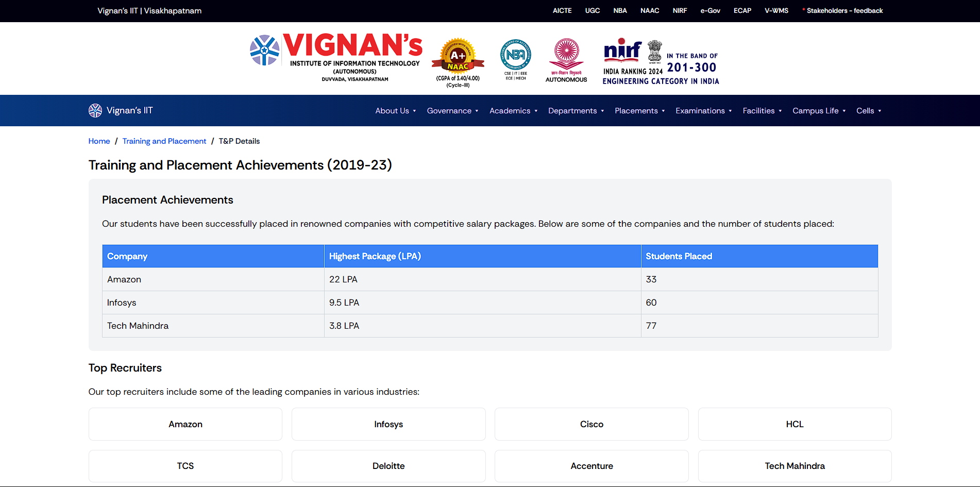This screenshot has height=487, width=980.
Task: Click the 9.5 LPA cell
Action: 483,303
